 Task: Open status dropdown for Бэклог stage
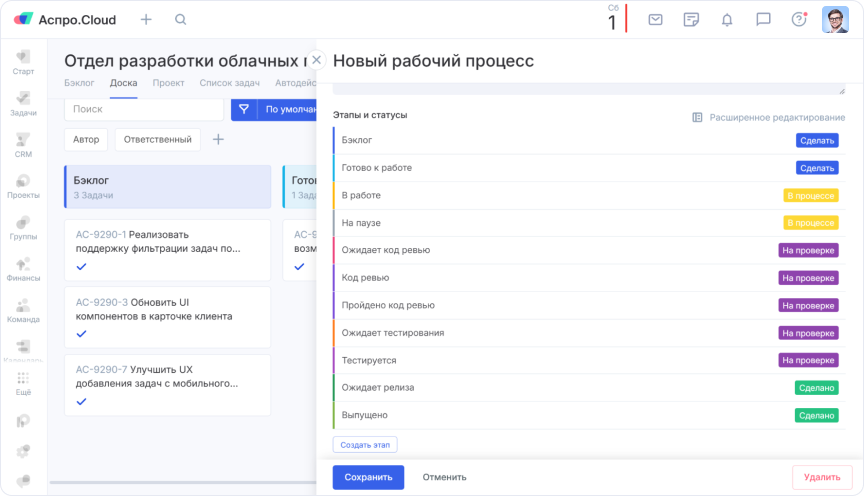click(x=816, y=141)
